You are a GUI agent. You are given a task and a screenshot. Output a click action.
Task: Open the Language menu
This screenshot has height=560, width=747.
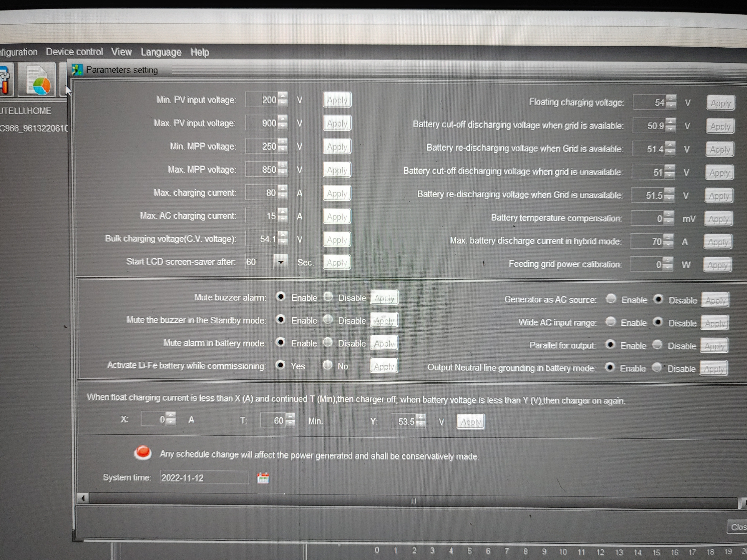pos(161,52)
